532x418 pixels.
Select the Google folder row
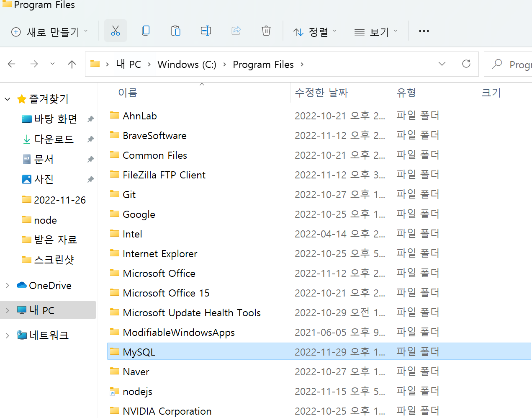pyautogui.click(x=319, y=214)
